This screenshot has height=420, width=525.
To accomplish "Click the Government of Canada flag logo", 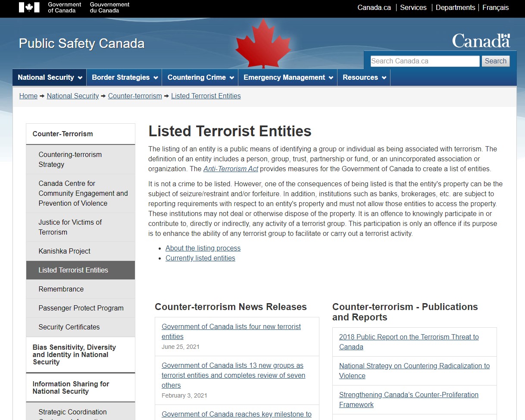I will 29,7.
